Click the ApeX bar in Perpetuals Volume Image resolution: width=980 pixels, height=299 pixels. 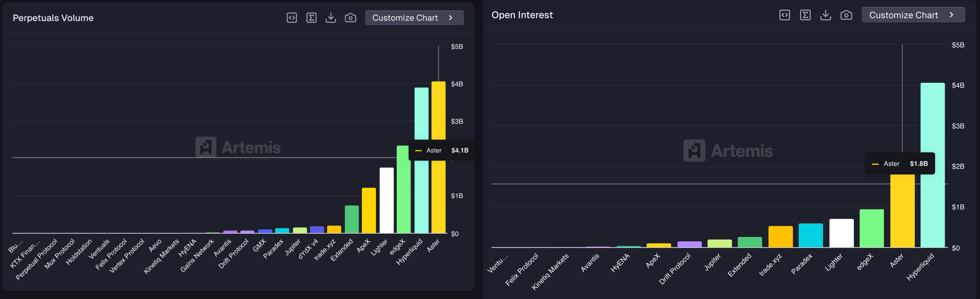click(x=368, y=210)
